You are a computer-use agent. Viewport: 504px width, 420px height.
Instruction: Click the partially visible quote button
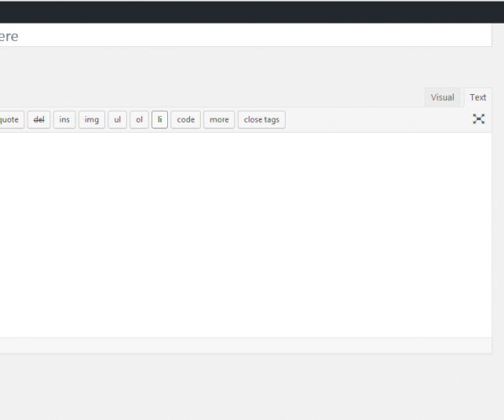10,119
